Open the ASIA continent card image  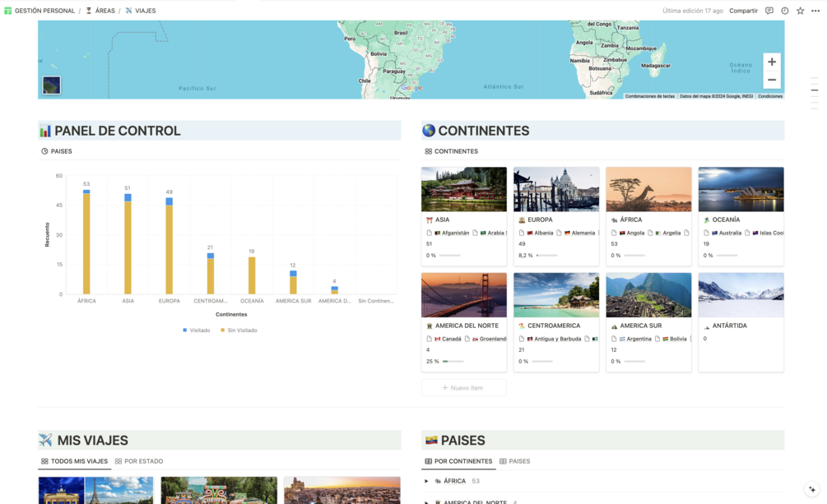(463, 189)
